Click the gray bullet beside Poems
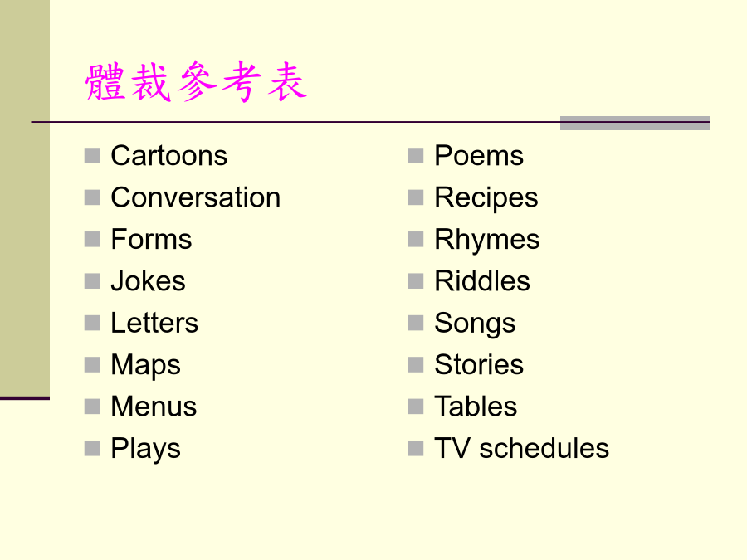 416,156
